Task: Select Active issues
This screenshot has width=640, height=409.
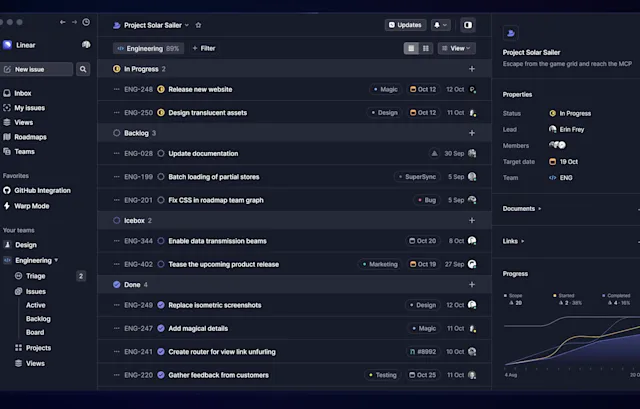Action: (36, 305)
